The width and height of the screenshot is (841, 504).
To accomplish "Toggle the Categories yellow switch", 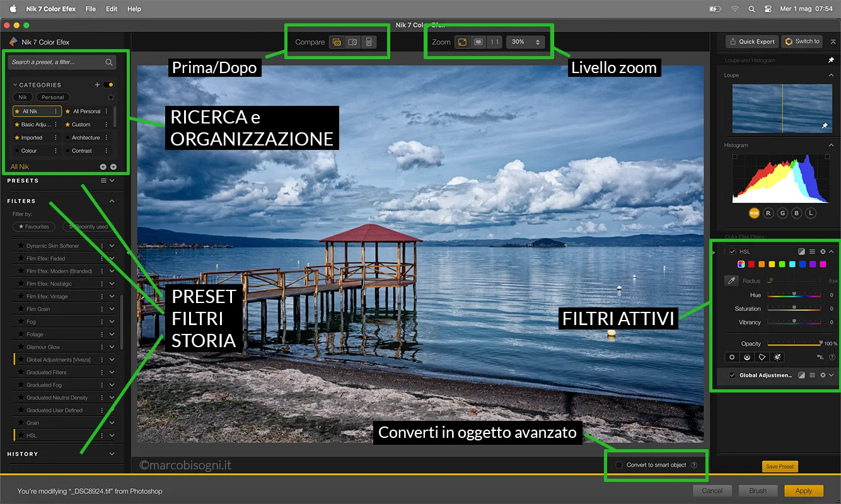I will click(x=109, y=84).
